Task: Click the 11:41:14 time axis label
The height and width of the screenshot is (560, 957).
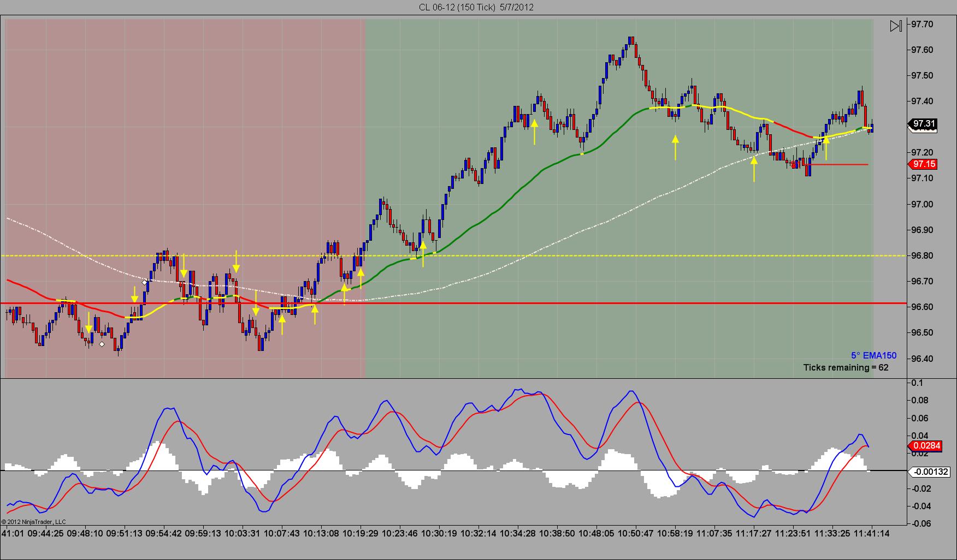Action: [x=872, y=533]
